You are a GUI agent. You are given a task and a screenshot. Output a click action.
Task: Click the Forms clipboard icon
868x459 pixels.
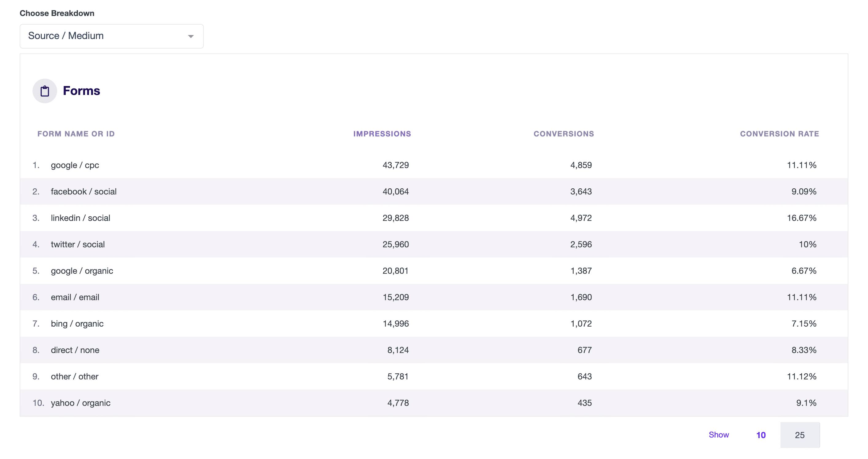pos(45,91)
